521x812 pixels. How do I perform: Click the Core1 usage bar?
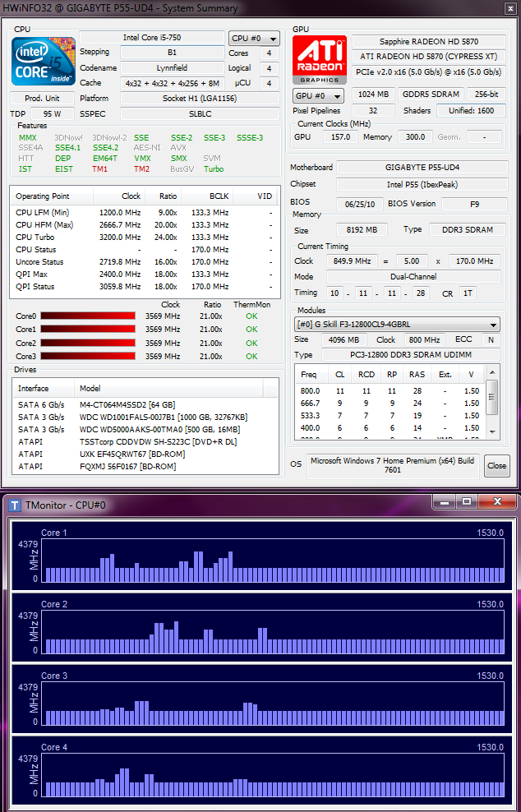(x=88, y=330)
